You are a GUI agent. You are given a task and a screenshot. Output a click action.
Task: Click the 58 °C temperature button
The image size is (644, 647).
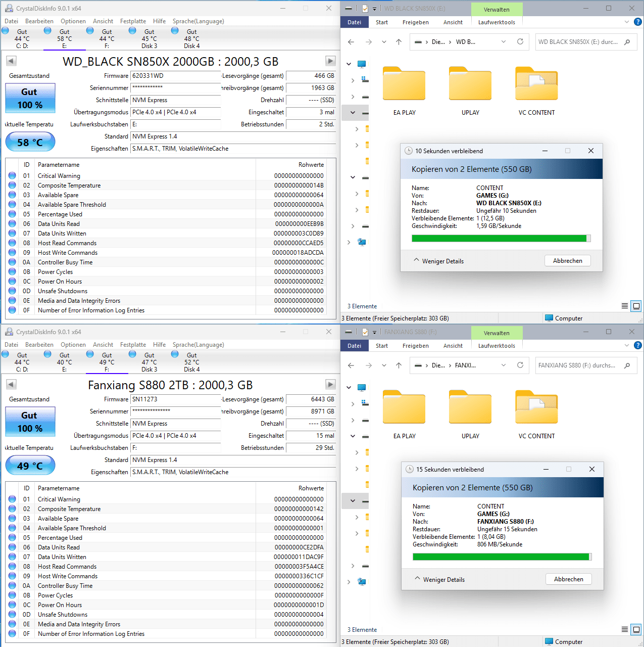(30, 142)
